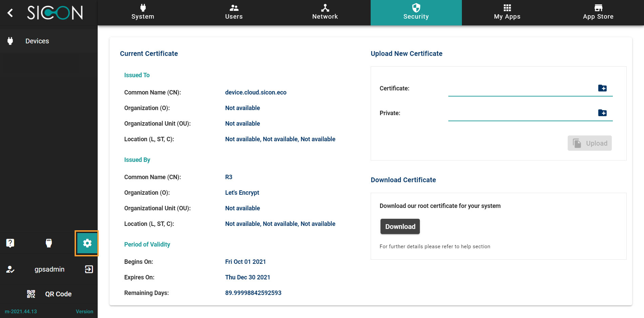This screenshot has width=644, height=318.
Task: Switch to the System tab
Action: point(143,13)
